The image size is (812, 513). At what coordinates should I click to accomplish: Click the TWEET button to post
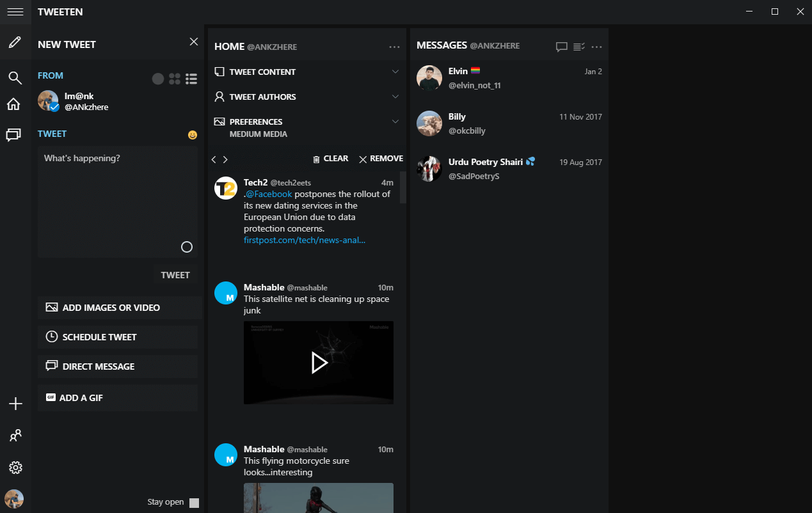tap(175, 274)
